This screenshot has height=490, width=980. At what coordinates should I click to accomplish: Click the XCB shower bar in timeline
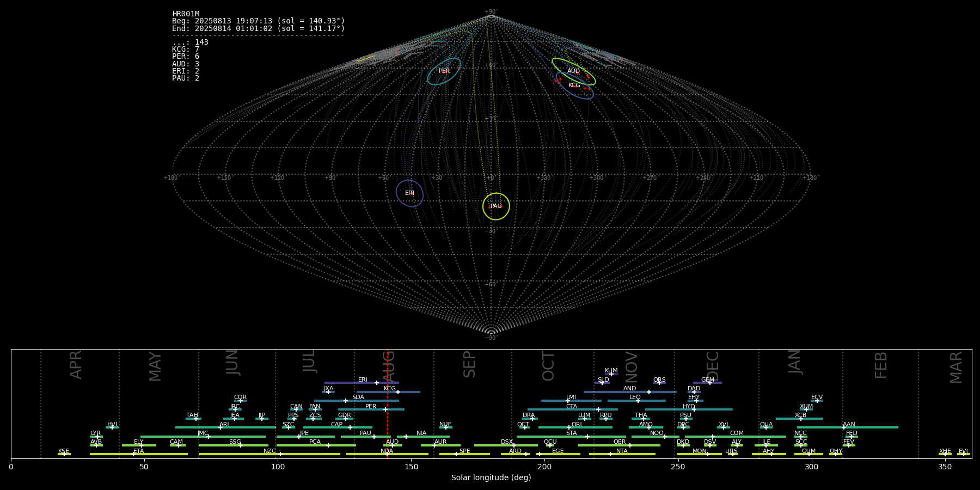click(x=799, y=419)
